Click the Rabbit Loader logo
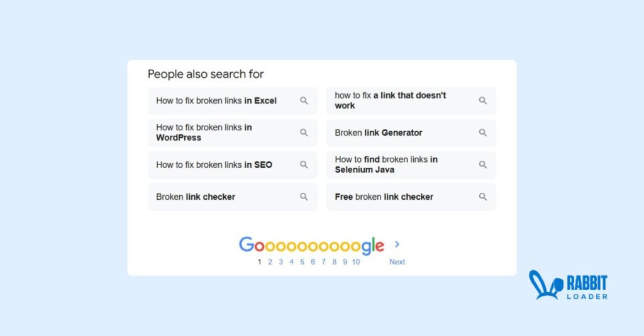 coord(568,285)
